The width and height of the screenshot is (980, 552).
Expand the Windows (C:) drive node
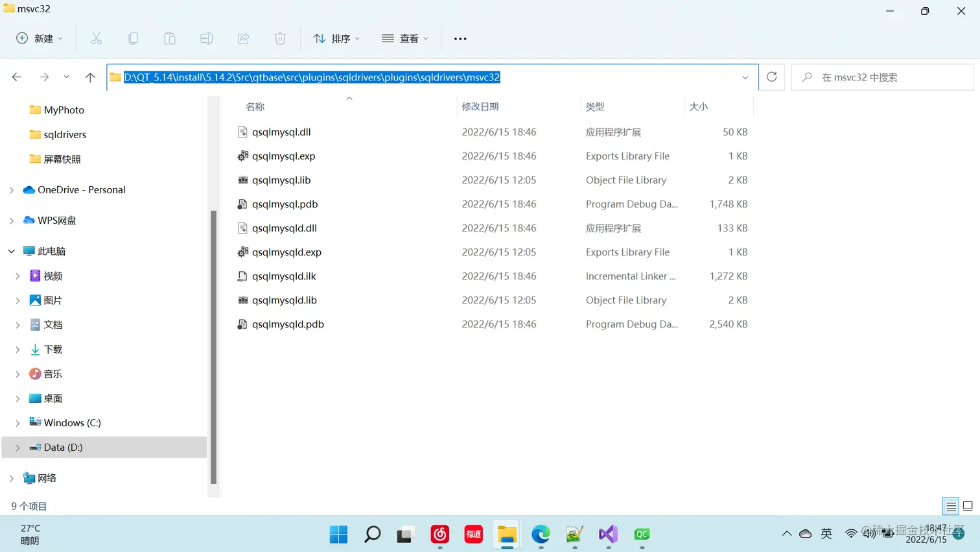pos(17,423)
